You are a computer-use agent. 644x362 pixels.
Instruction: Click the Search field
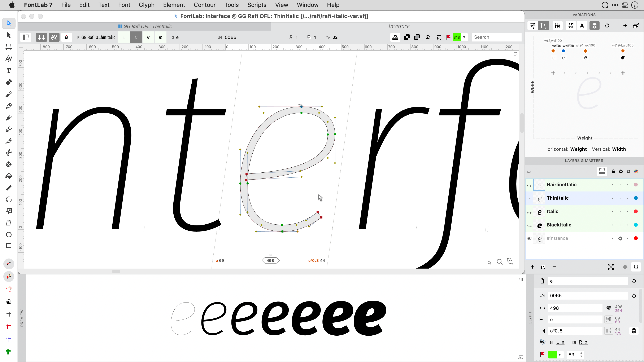click(496, 37)
